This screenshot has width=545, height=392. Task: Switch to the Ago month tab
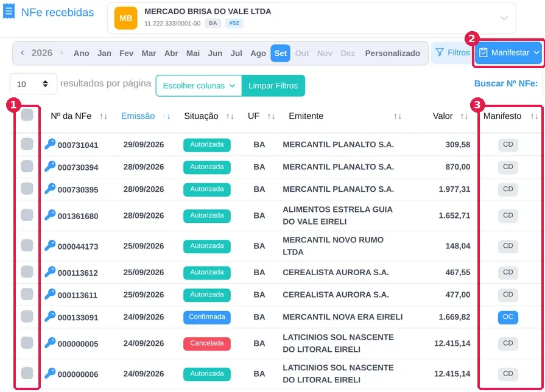[x=258, y=53]
